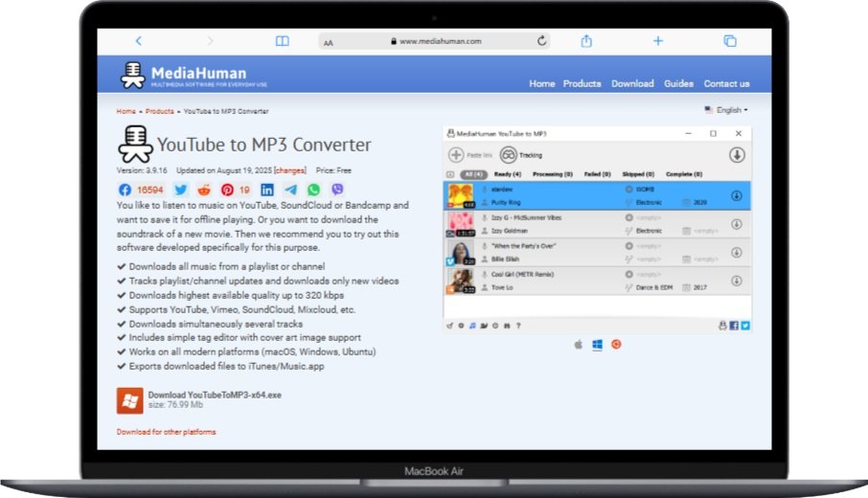Viewport: 868px width, 498px height.
Task: Click the orange Windows download icon
Action: (129, 400)
